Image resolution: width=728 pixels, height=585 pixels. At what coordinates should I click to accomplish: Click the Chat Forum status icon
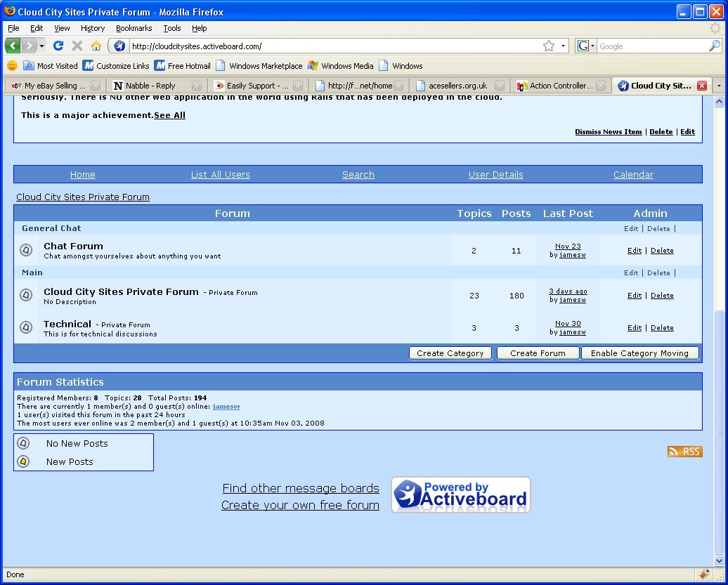click(x=26, y=250)
